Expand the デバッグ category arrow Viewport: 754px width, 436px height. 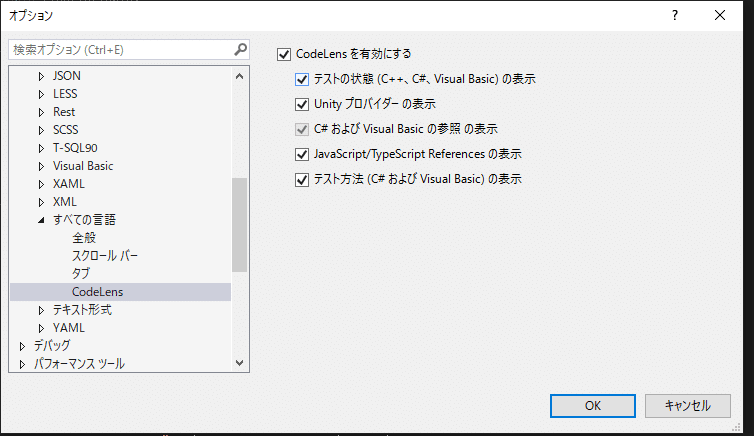point(22,346)
